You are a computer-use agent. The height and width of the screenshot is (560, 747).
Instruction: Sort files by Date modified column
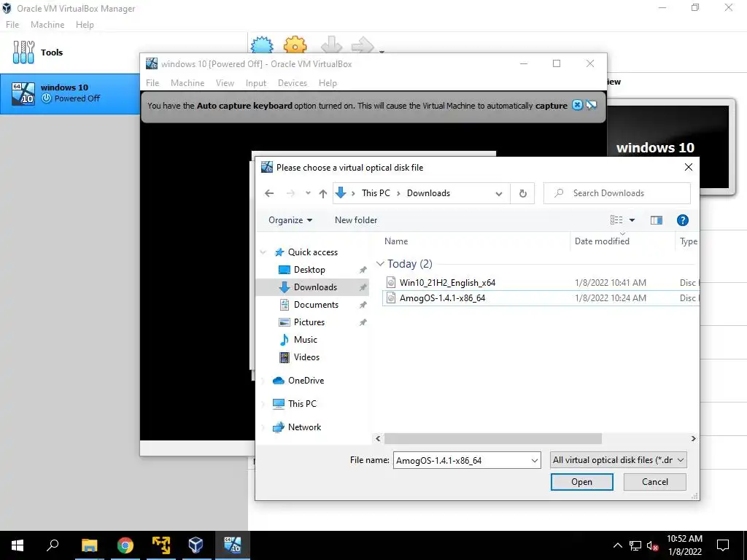602,241
